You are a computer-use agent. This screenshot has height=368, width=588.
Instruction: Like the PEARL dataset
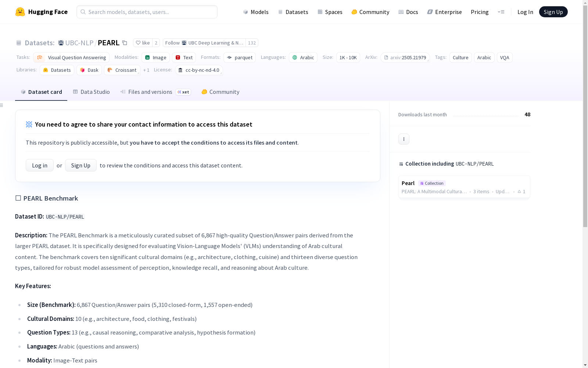pyautogui.click(x=143, y=43)
